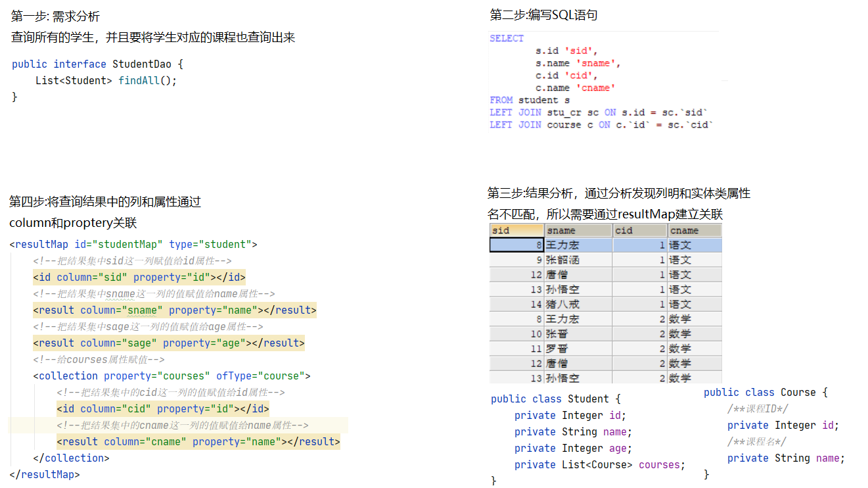Select the heading '第一步: 需求分析'
The height and width of the screenshot is (488, 868).
(56, 16)
